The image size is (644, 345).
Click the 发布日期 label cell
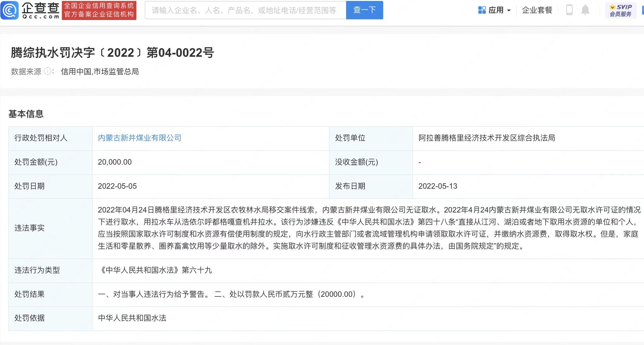[x=371, y=186]
